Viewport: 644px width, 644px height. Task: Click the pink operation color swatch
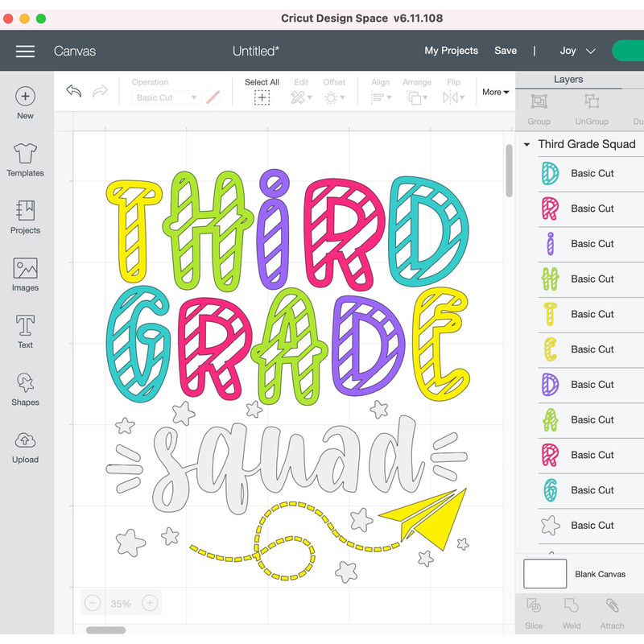[x=212, y=96]
